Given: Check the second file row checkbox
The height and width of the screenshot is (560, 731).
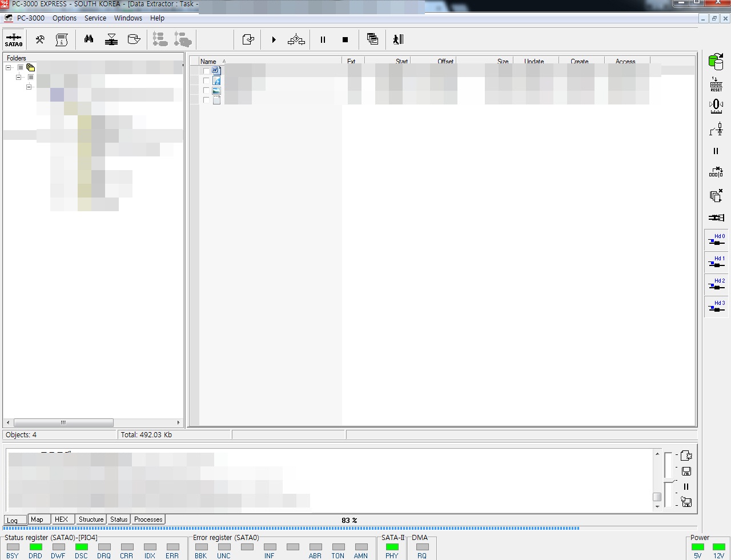Looking at the screenshot, I should tap(206, 80).
